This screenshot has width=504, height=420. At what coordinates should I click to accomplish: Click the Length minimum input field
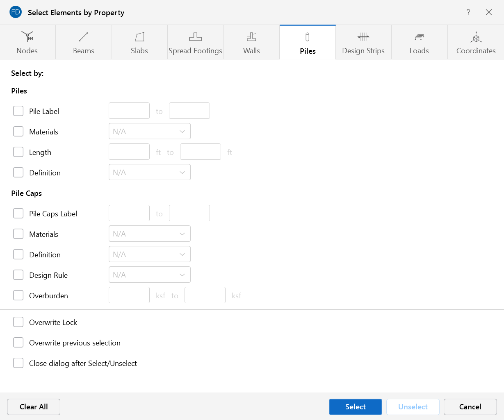129,152
